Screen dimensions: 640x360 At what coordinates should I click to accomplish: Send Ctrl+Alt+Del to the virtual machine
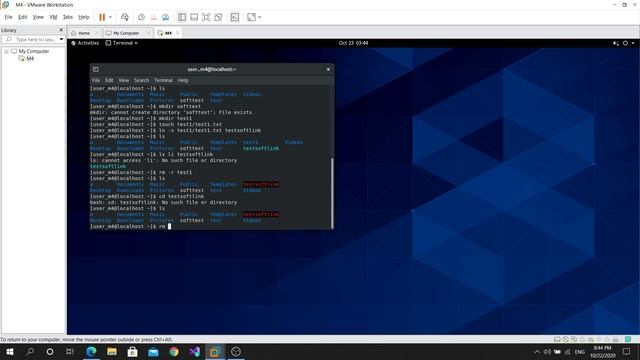tap(125, 17)
